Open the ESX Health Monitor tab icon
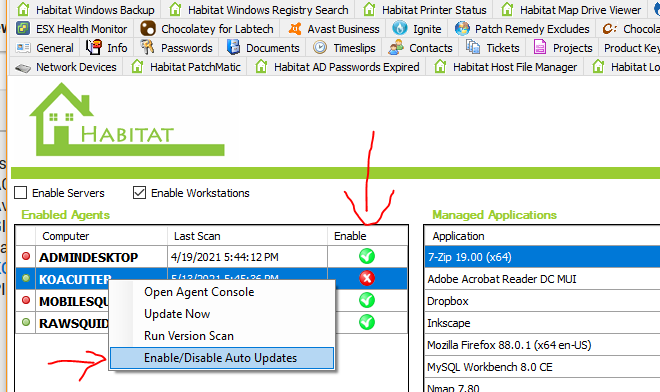The height and width of the screenshot is (392, 660). point(23,29)
